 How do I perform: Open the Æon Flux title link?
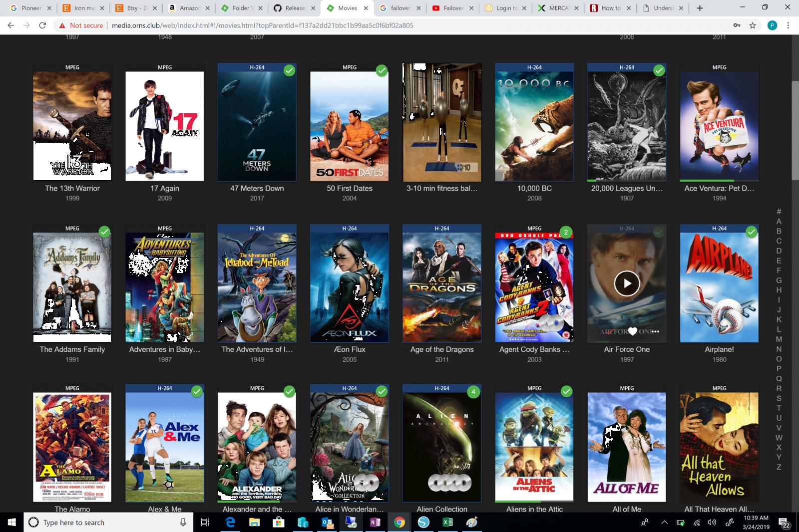click(x=350, y=349)
